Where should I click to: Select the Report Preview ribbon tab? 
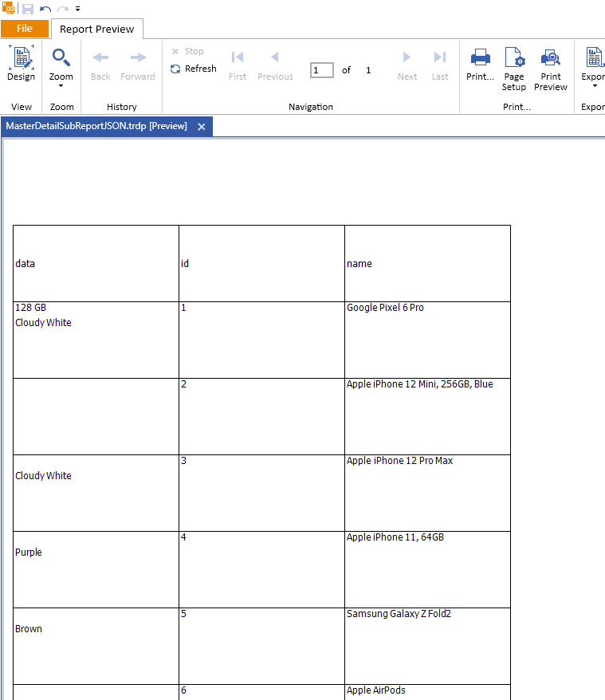tap(97, 29)
